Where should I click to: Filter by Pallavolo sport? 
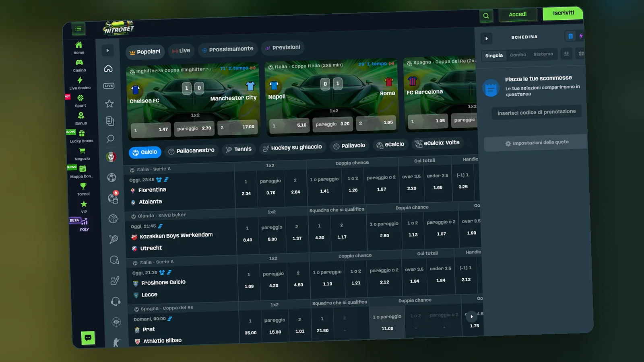click(349, 146)
